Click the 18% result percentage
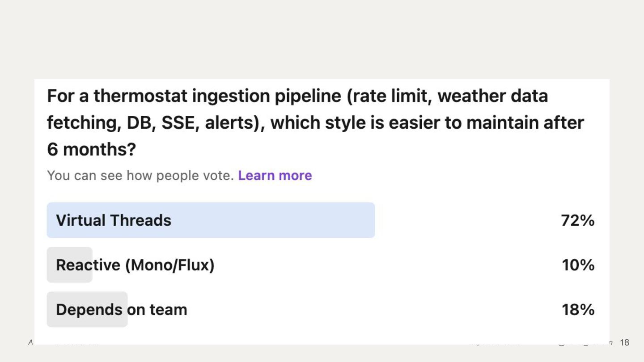The height and width of the screenshot is (362, 644). point(578,310)
